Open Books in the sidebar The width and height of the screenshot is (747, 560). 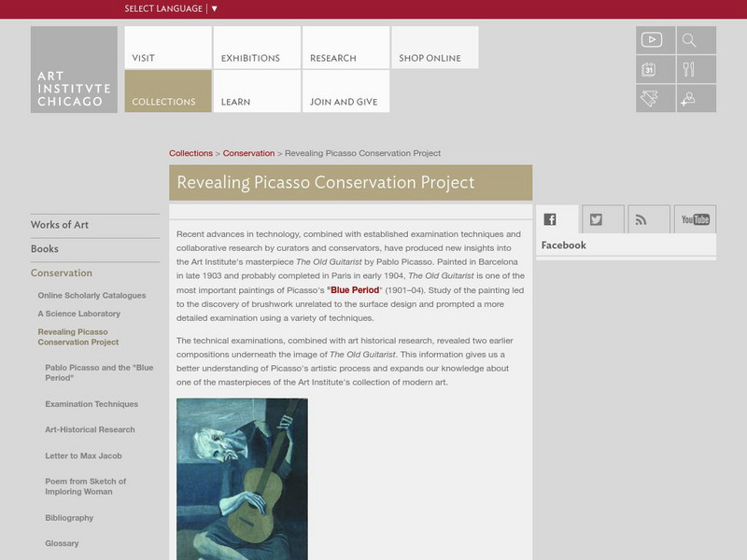pyautogui.click(x=44, y=249)
